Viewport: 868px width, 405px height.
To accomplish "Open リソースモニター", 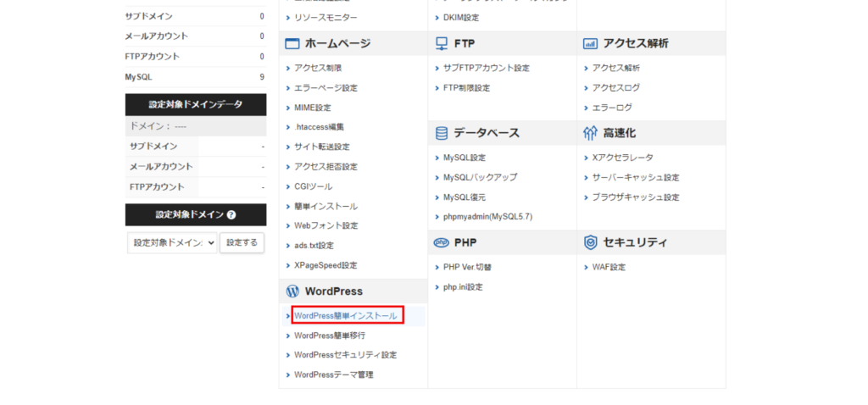I will coord(325,18).
